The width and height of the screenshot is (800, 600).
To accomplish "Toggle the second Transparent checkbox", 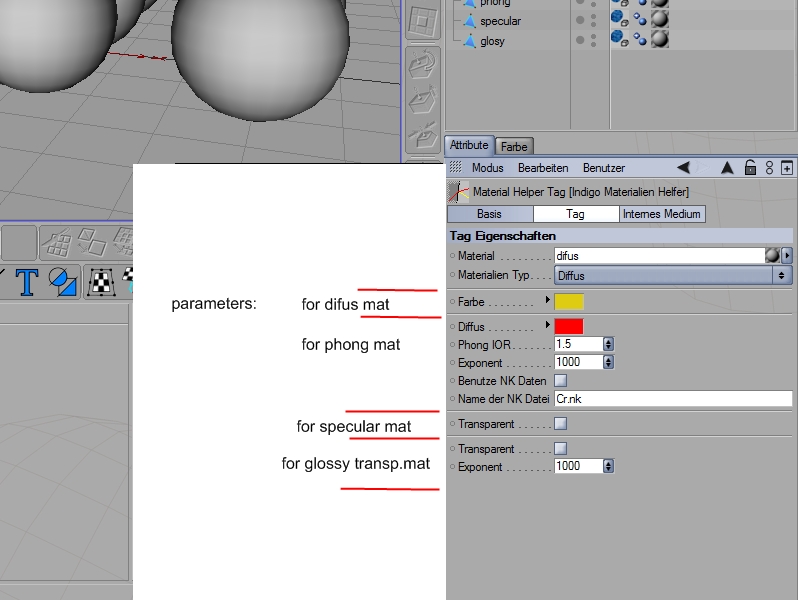I will pos(560,449).
